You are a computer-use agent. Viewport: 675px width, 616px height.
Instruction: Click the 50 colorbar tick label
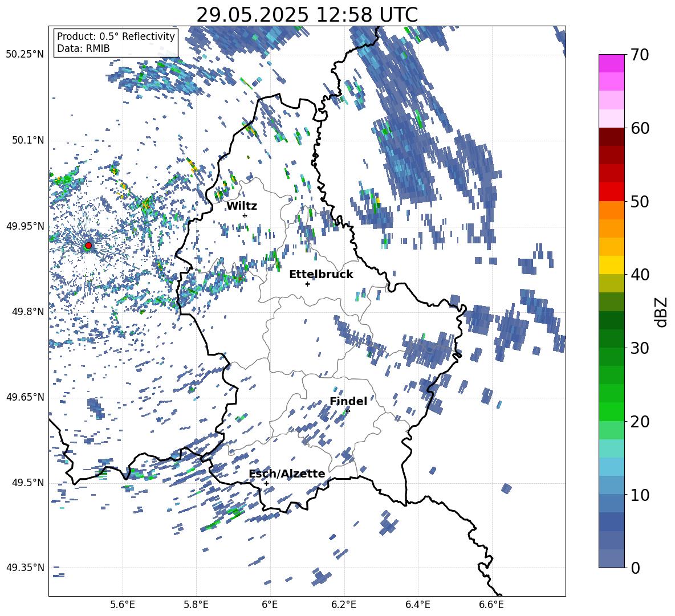[640, 202]
